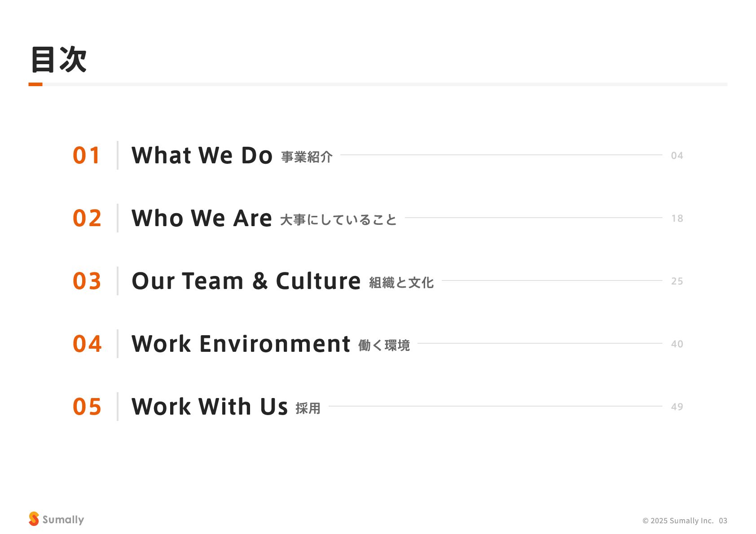Go to Our Team & Culture section

[x=246, y=281]
